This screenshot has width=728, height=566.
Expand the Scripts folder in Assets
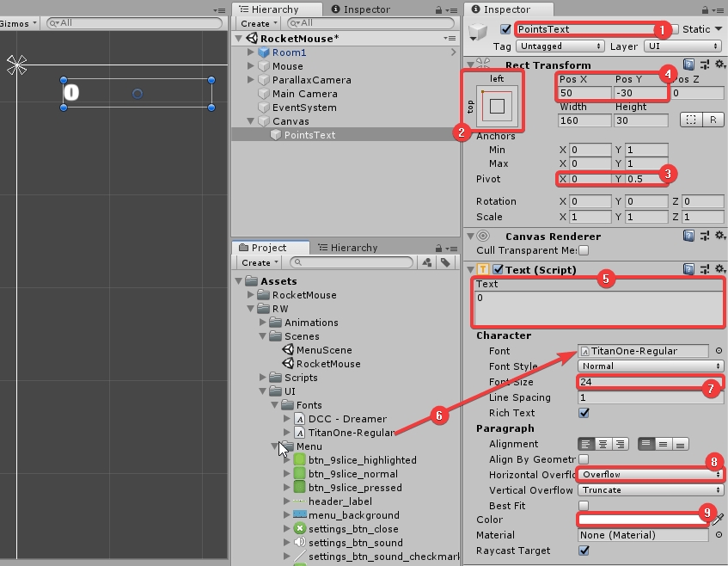click(264, 378)
